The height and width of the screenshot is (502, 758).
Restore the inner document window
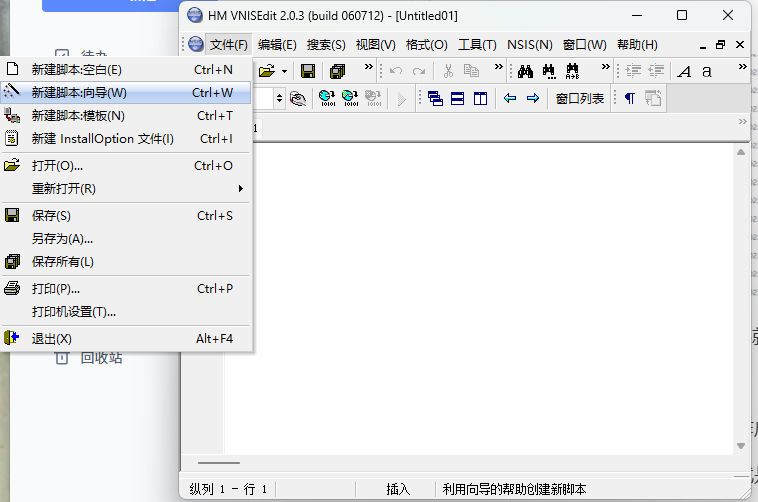[720, 45]
